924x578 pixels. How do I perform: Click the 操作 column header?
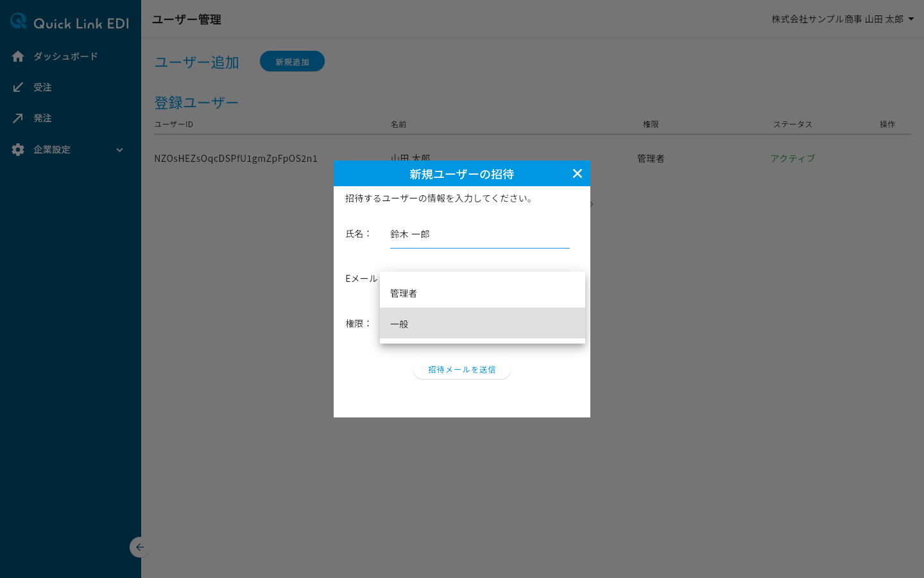(x=887, y=124)
